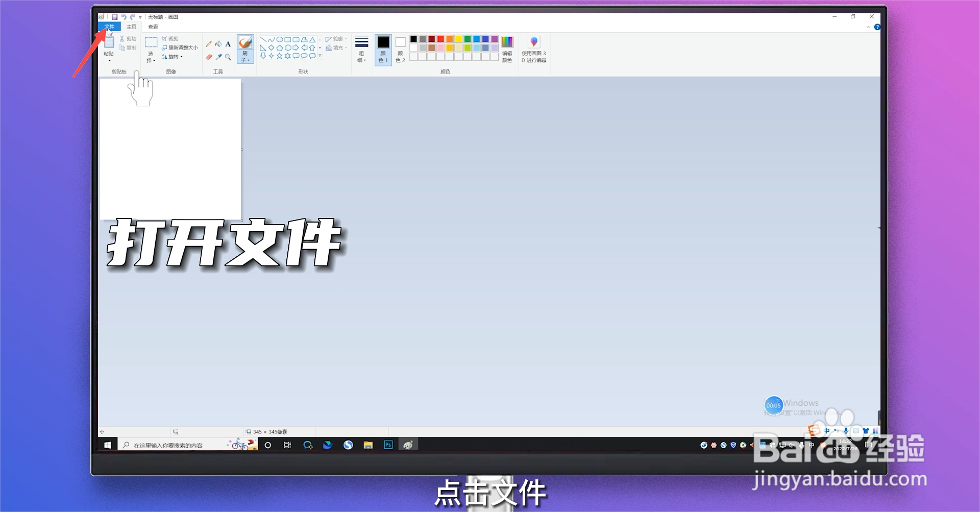Expand the shapes gallery more arrow
The width and height of the screenshot is (980, 512).
(x=320, y=56)
